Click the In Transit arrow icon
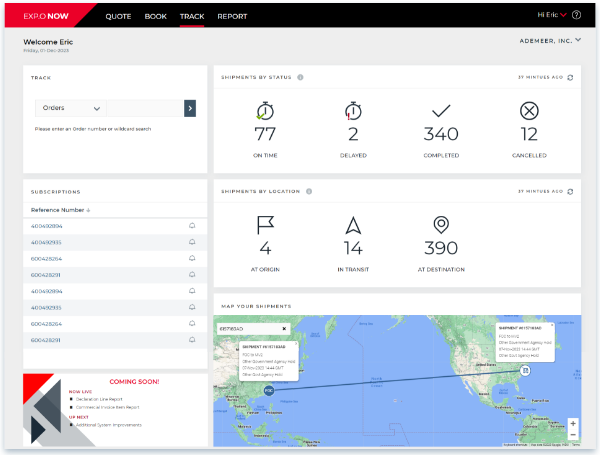This screenshot has height=455, width=600. click(352, 225)
